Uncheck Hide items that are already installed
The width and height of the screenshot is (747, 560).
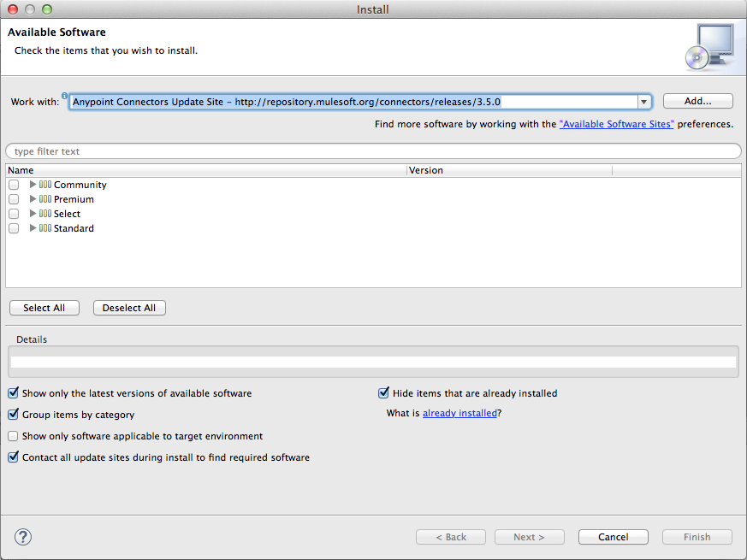point(383,392)
